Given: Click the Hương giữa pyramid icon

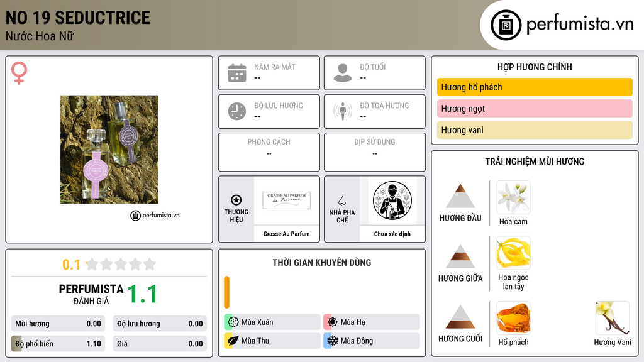Looking at the screenshot, I should point(460,256).
